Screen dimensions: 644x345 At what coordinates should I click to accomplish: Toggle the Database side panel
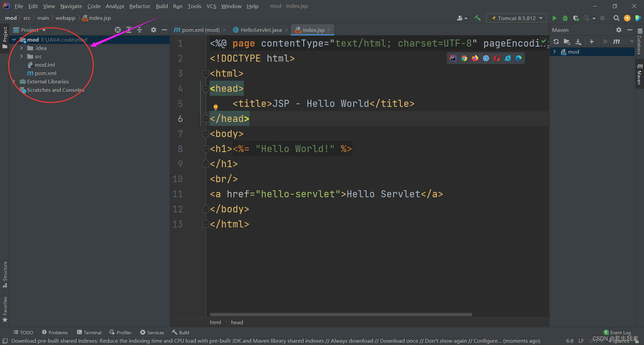[x=640, y=42]
